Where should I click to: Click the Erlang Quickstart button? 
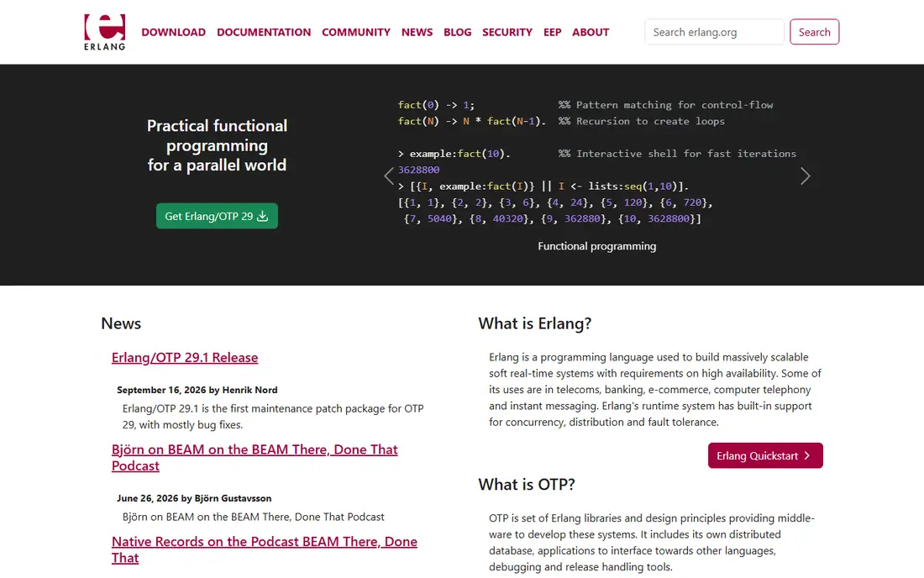point(765,455)
